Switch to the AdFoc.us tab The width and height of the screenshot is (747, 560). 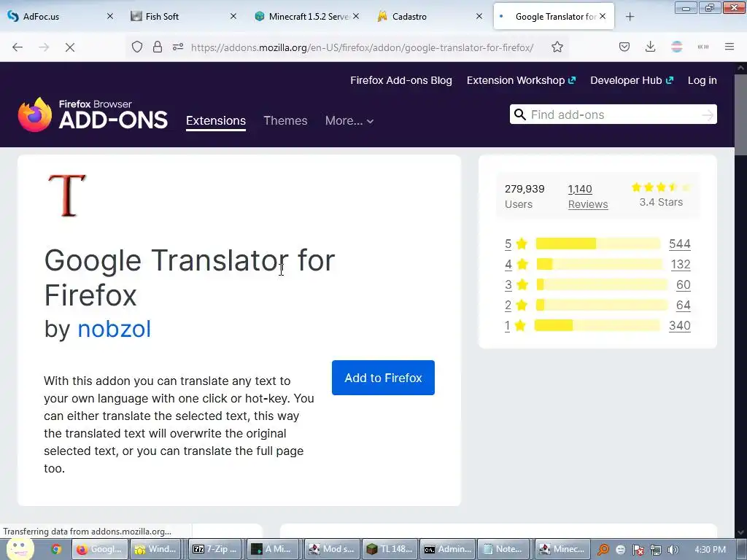tap(61, 16)
